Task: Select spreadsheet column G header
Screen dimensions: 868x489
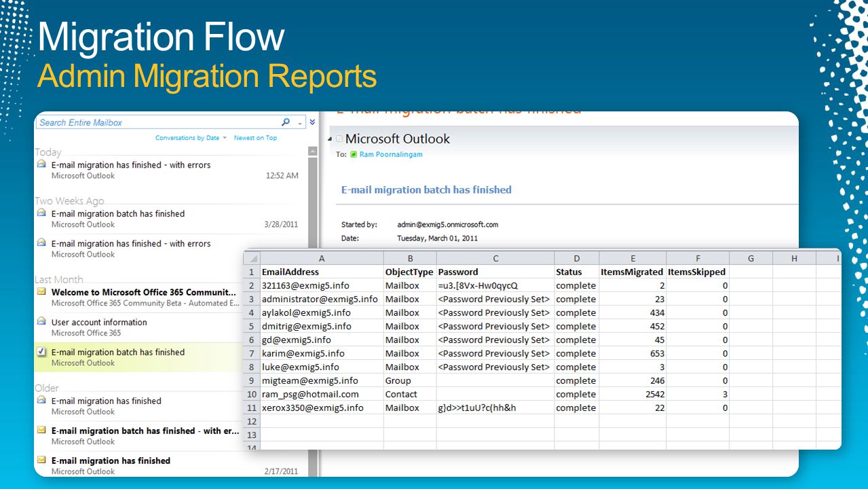Action: (x=751, y=258)
